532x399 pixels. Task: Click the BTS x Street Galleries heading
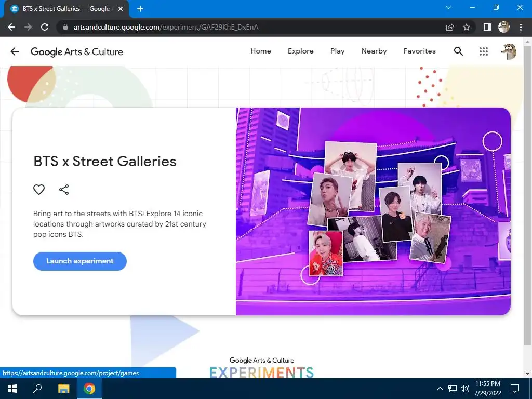pos(105,161)
